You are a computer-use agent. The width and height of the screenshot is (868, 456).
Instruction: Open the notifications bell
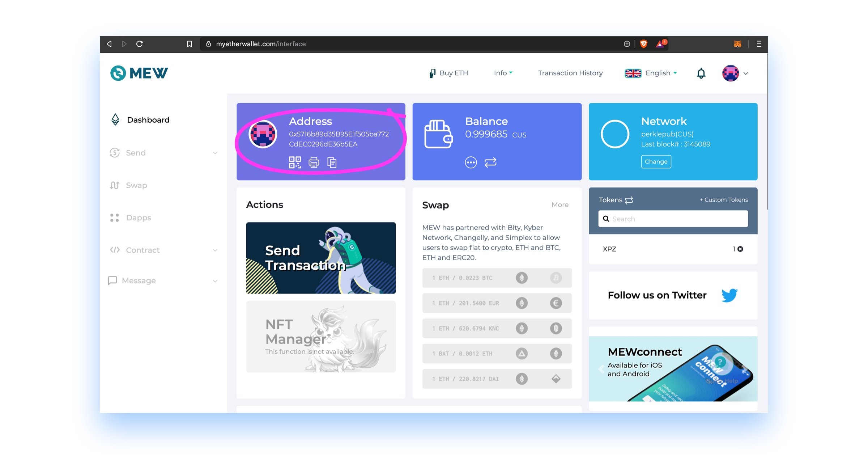coord(701,73)
